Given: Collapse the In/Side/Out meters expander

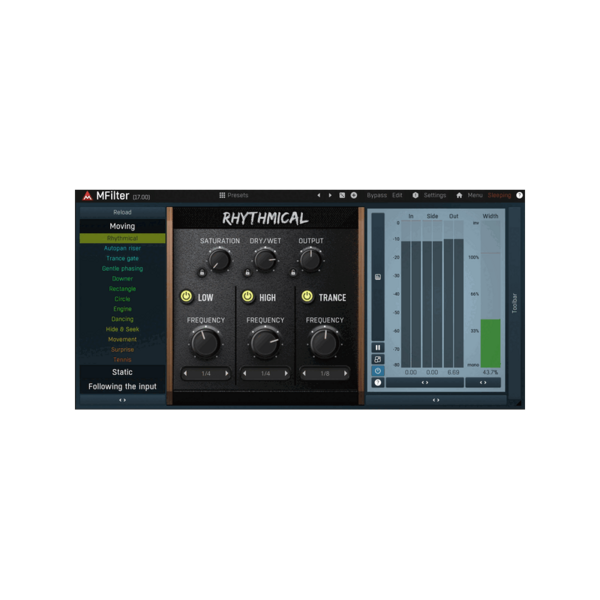Looking at the screenshot, I should coord(425,383).
